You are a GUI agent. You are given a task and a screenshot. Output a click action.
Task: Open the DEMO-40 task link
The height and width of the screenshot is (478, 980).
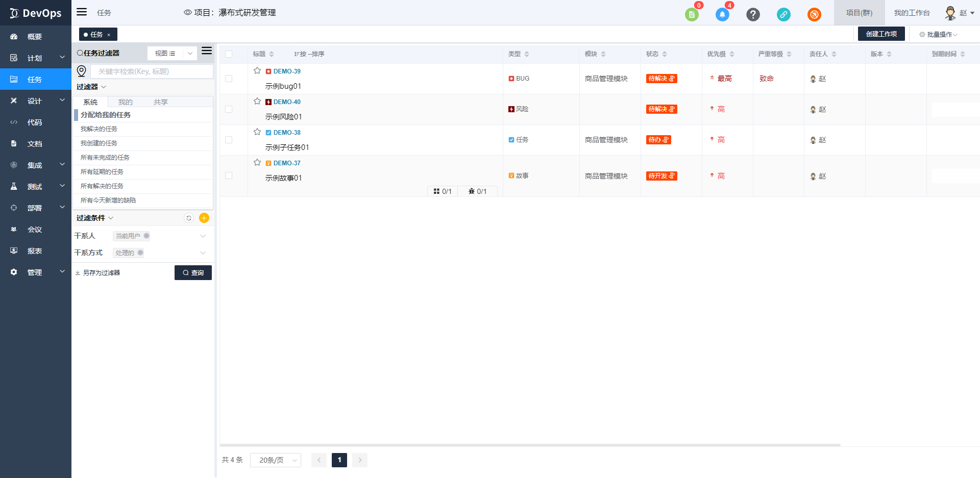tap(287, 102)
